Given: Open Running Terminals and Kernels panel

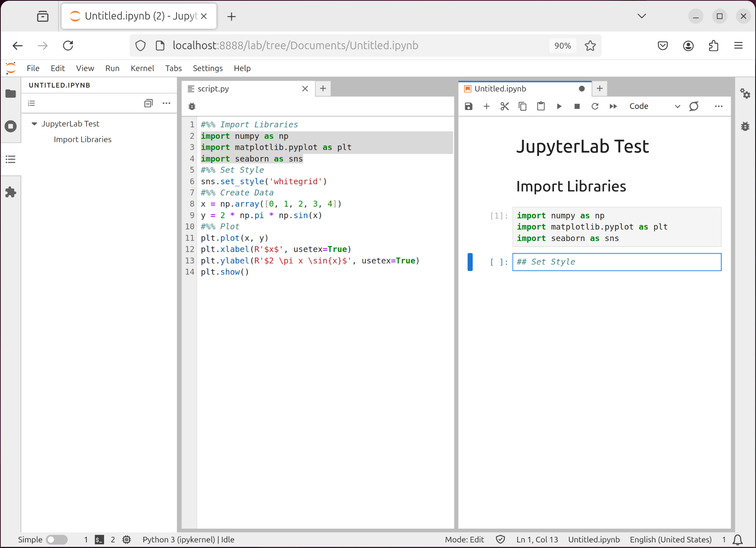Looking at the screenshot, I should click(x=10, y=126).
